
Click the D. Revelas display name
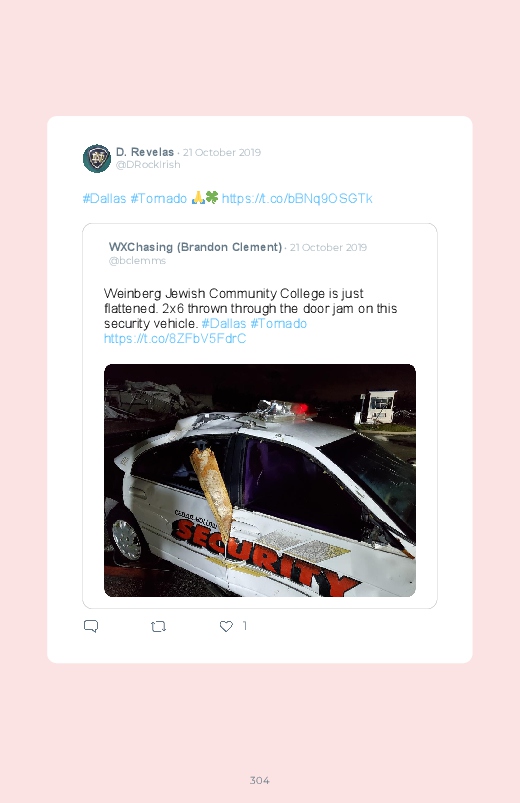point(145,152)
